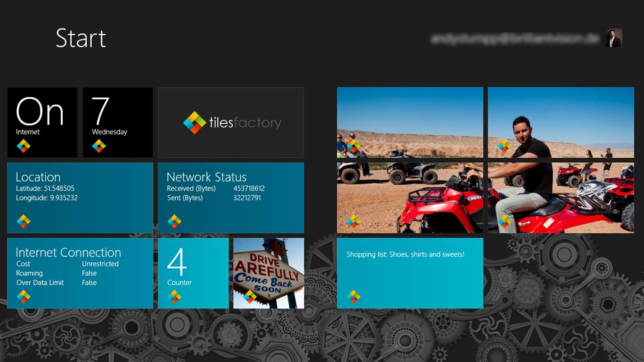Screen dimensions: 644x362
Task: Open the Location latitude longitude tile
Action: pos(80,198)
